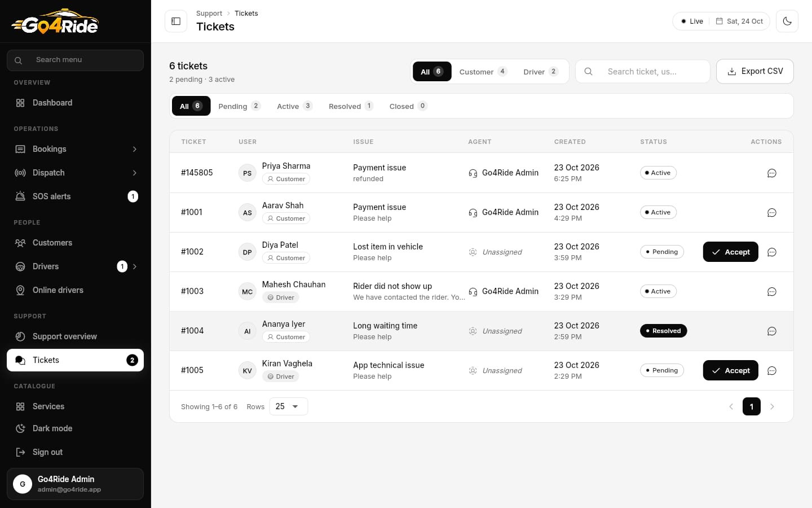The width and height of the screenshot is (812, 508).
Task: Go to next page arrow
Action: 772,406
